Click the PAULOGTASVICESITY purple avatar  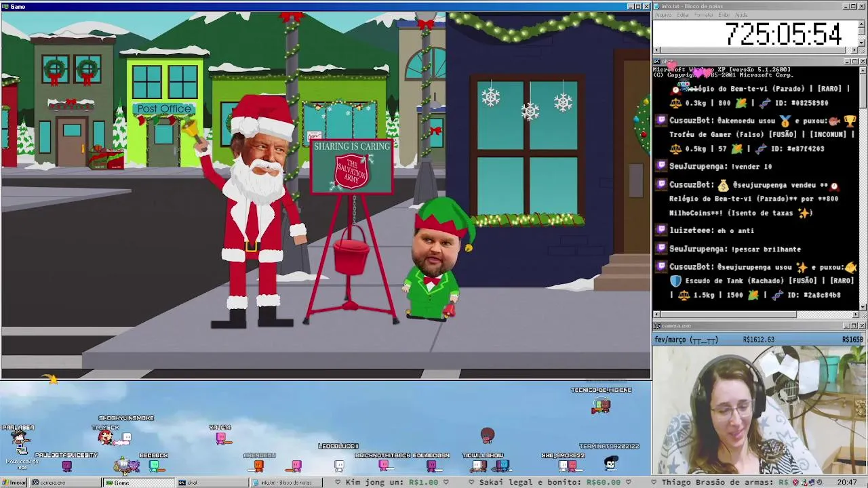[66, 466]
